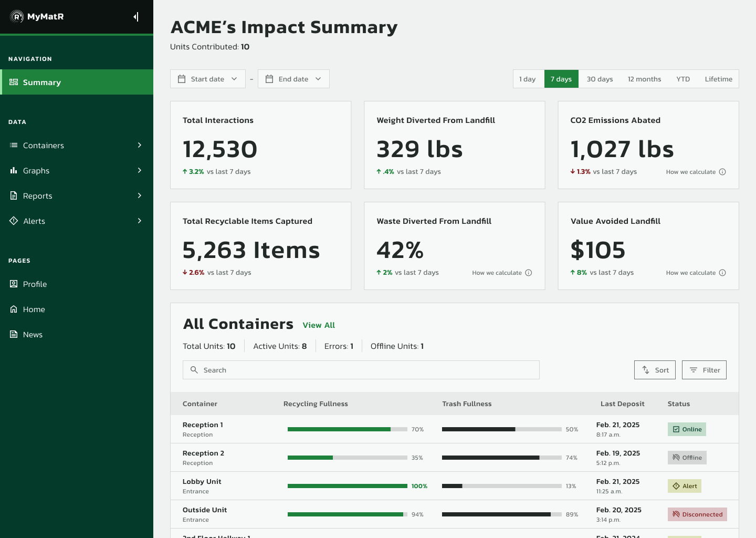Collapse the sidebar with the arrow icon
Image resolution: width=756 pixels, height=538 pixels.
(136, 17)
